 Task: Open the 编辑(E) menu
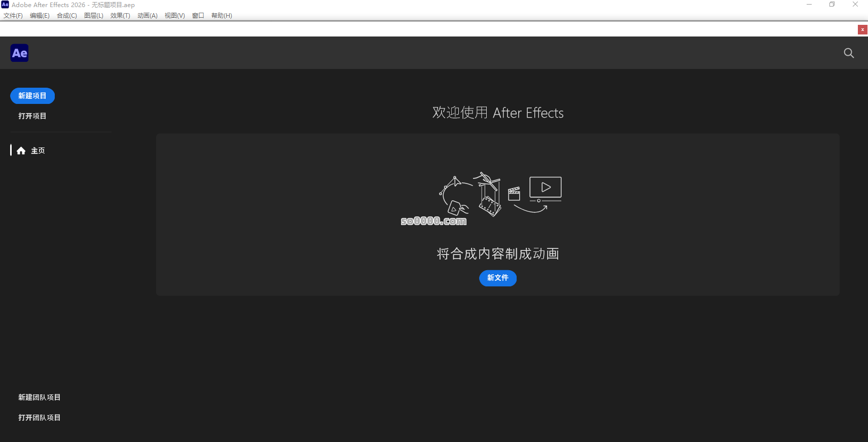tap(40, 16)
